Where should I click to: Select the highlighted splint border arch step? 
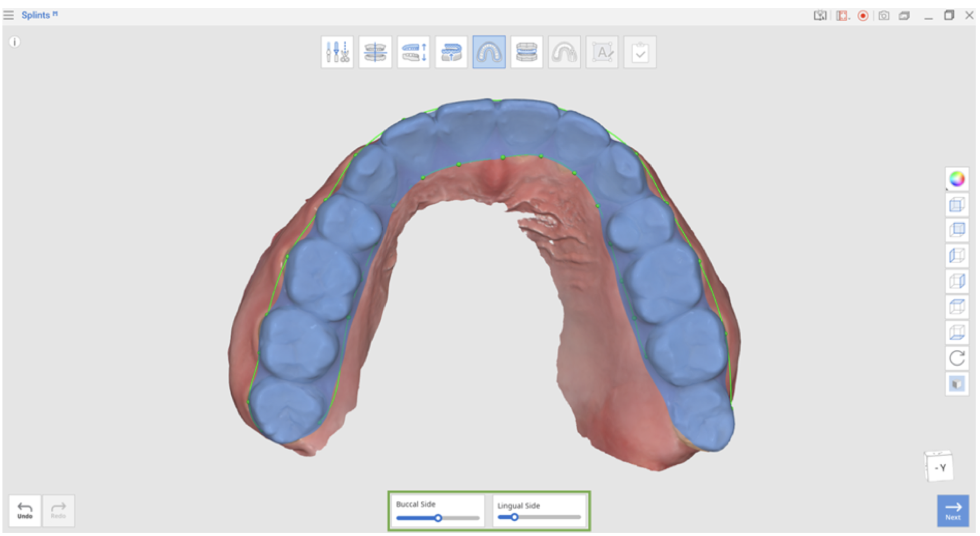pos(489,52)
